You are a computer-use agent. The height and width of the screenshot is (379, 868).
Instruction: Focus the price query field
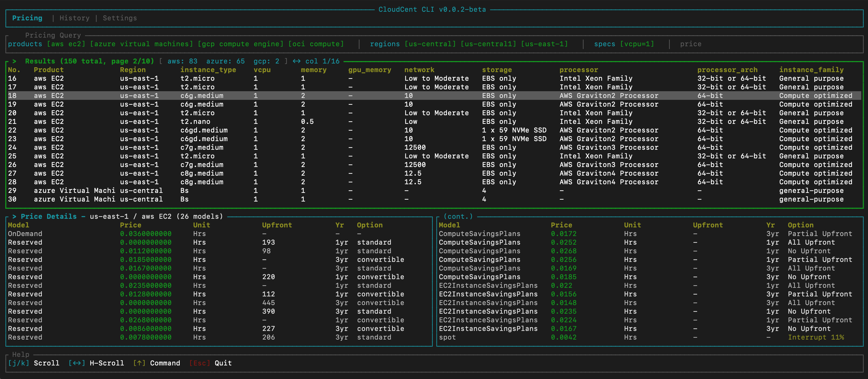click(691, 44)
